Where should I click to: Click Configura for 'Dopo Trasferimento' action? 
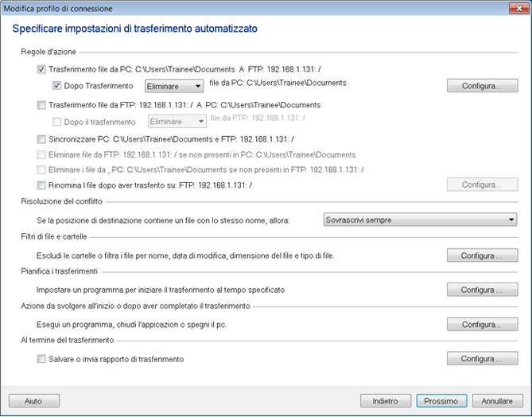point(481,85)
